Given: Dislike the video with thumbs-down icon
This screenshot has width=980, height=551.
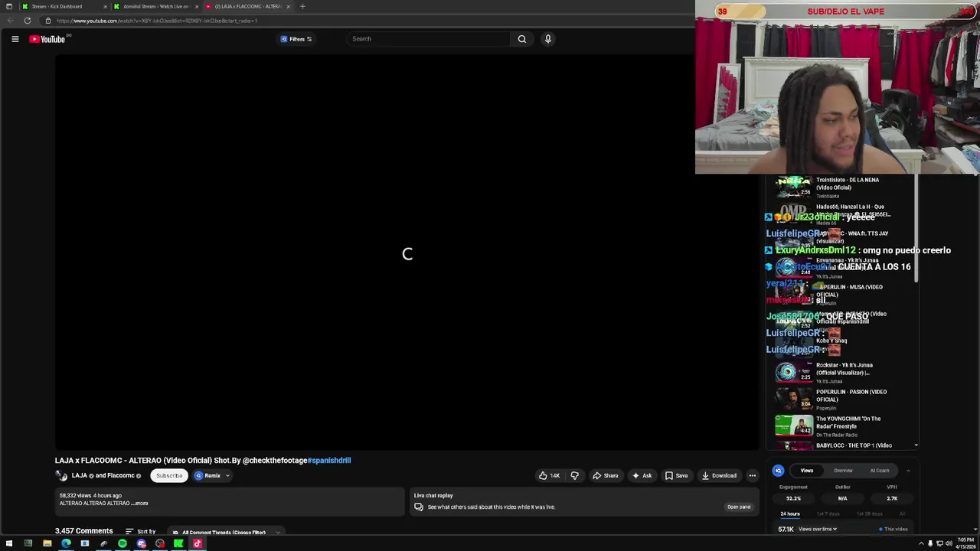Looking at the screenshot, I should 575,475.
